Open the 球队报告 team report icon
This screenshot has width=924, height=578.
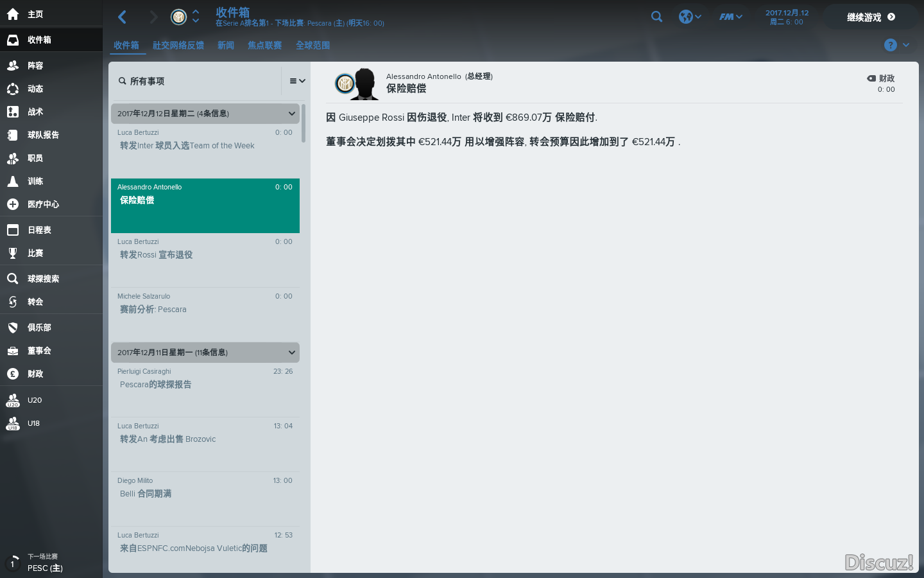click(x=13, y=135)
